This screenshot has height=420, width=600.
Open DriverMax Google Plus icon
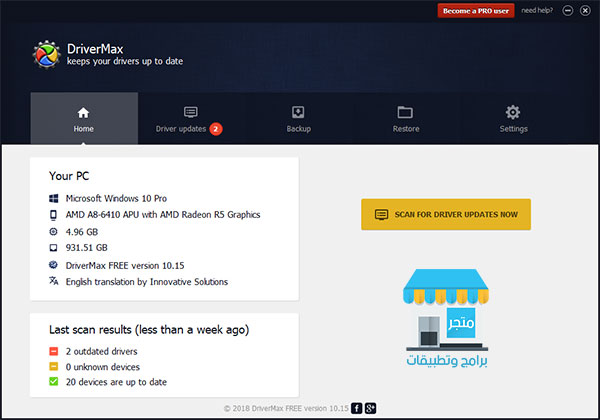click(x=370, y=408)
